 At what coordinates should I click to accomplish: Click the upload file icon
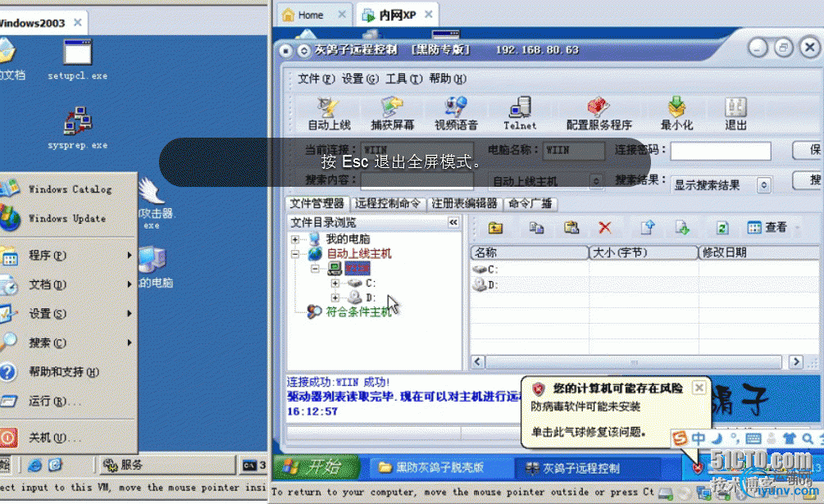[647, 227]
